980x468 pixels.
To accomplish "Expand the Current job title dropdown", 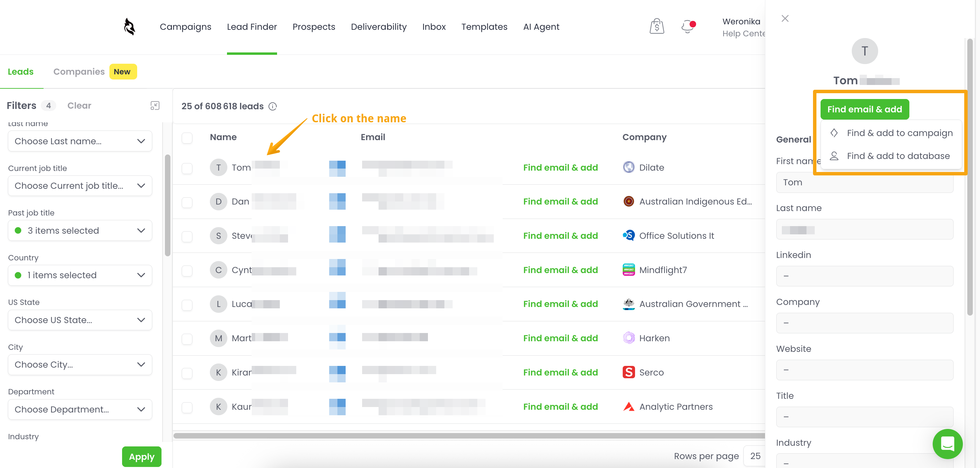I will (x=80, y=186).
